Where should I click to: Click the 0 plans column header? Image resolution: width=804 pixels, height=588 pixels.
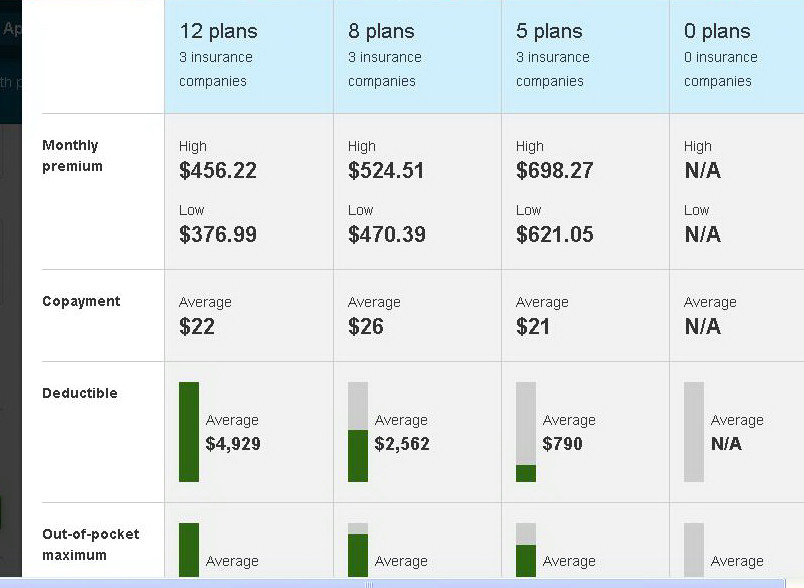point(737,56)
